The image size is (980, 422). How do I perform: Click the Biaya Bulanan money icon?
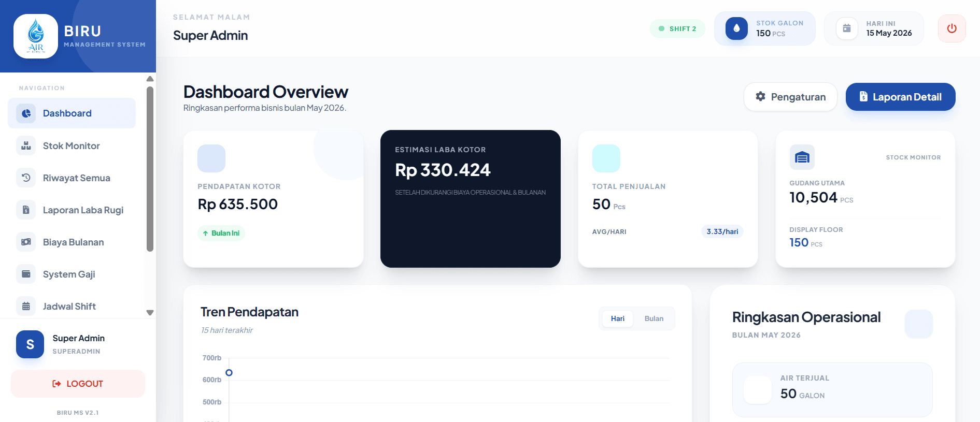pyautogui.click(x=26, y=242)
